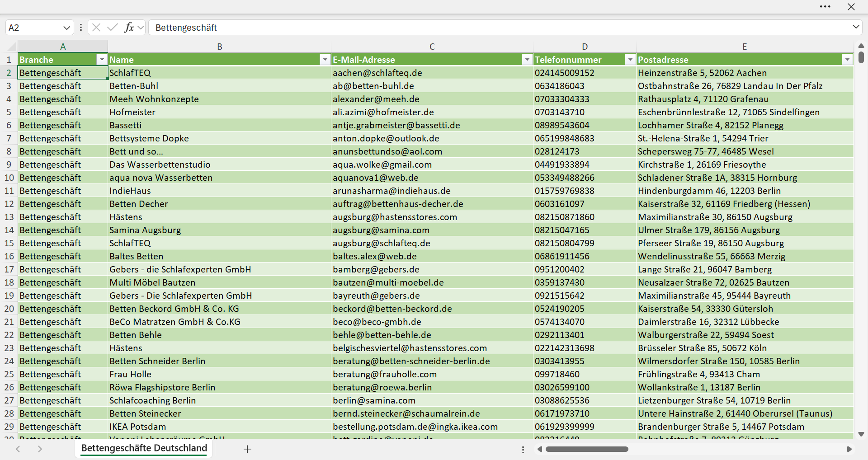Select column E header
Screen dimensions: 868x460
coord(745,47)
